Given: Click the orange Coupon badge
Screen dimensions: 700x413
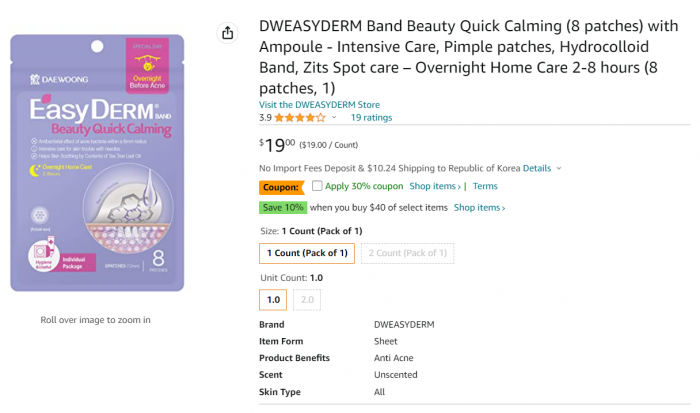Looking at the screenshot, I should point(281,187).
